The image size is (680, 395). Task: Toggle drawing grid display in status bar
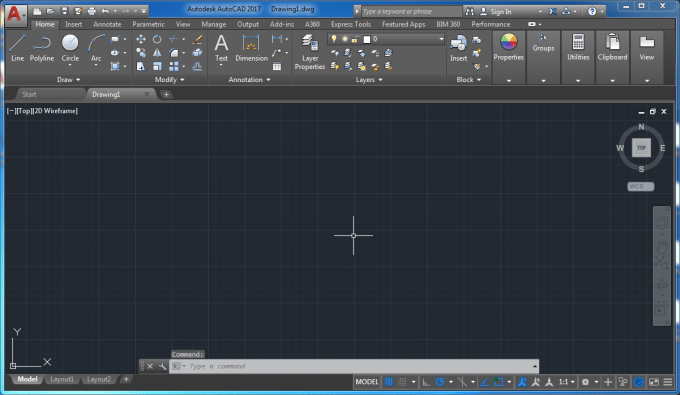point(389,382)
